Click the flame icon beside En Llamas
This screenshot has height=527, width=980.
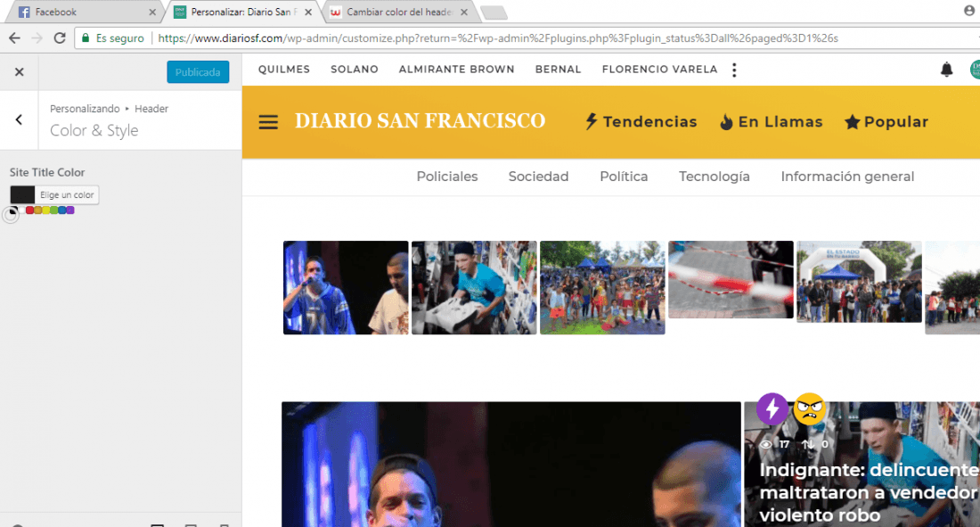coord(726,121)
